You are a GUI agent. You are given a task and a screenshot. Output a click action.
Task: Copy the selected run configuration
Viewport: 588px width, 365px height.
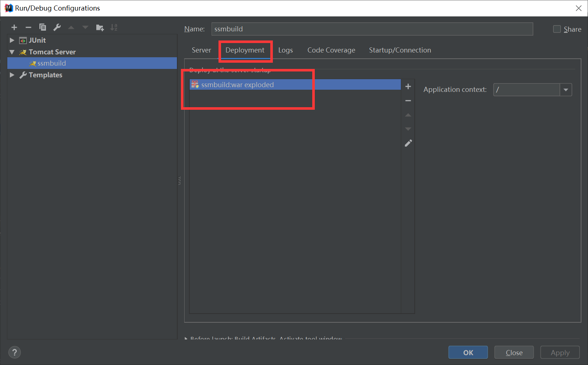(43, 27)
